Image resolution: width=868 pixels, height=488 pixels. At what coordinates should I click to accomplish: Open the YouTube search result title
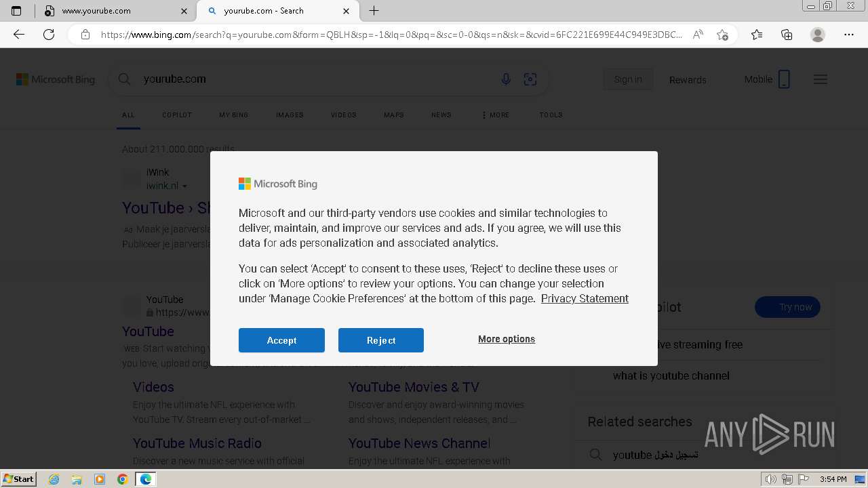[148, 331]
